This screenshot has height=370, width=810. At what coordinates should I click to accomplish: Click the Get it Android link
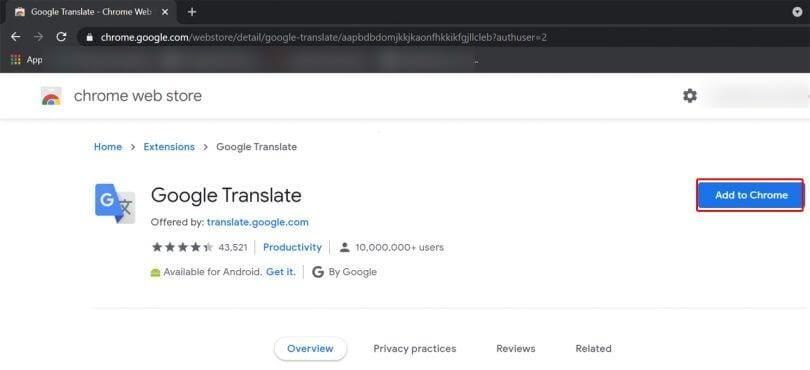pyautogui.click(x=281, y=272)
